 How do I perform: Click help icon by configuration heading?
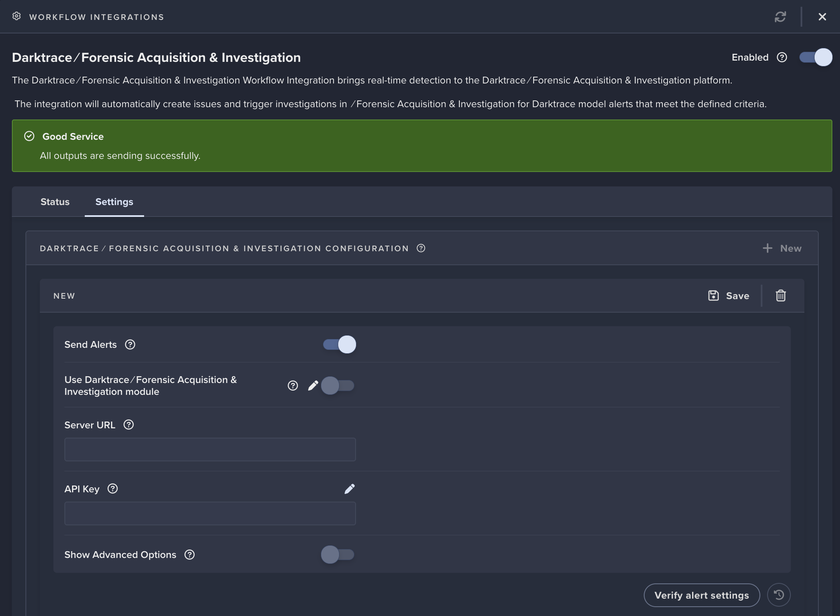(x=421, y=248)
